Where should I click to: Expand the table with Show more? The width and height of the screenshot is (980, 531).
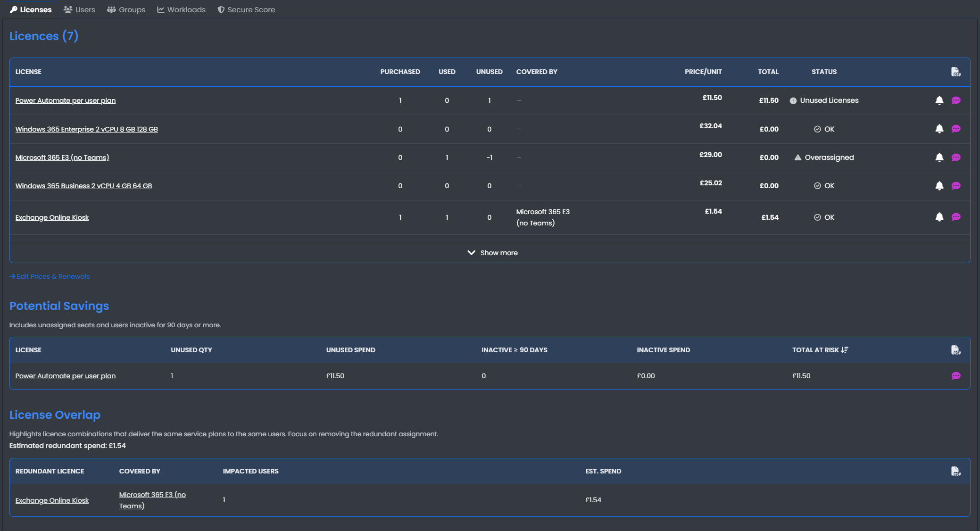point(492,253)
